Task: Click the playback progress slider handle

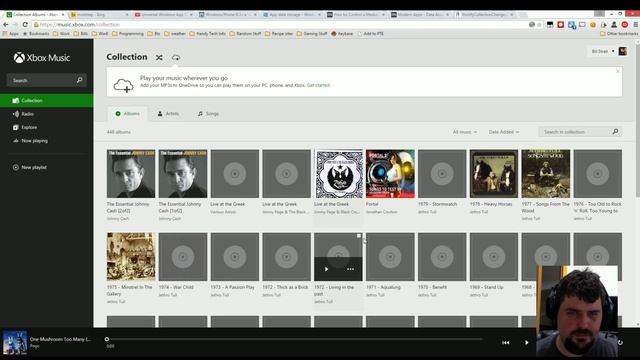Action: tap(107, 339)
